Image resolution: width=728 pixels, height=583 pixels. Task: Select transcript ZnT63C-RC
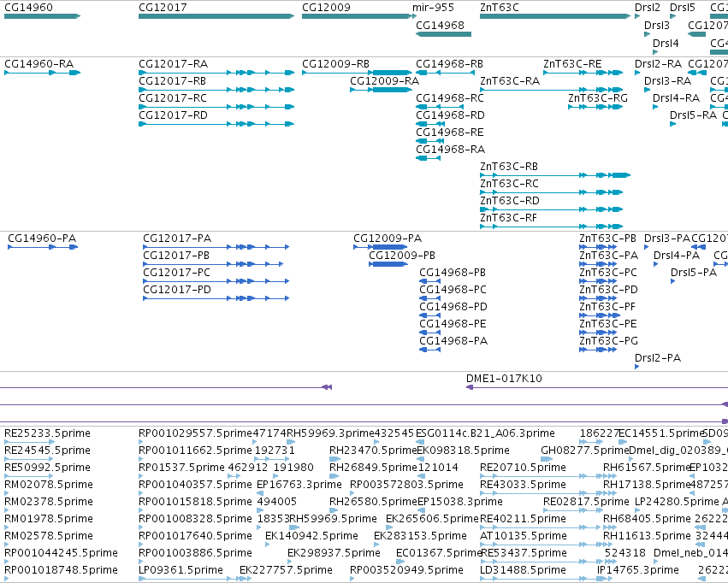509,183
